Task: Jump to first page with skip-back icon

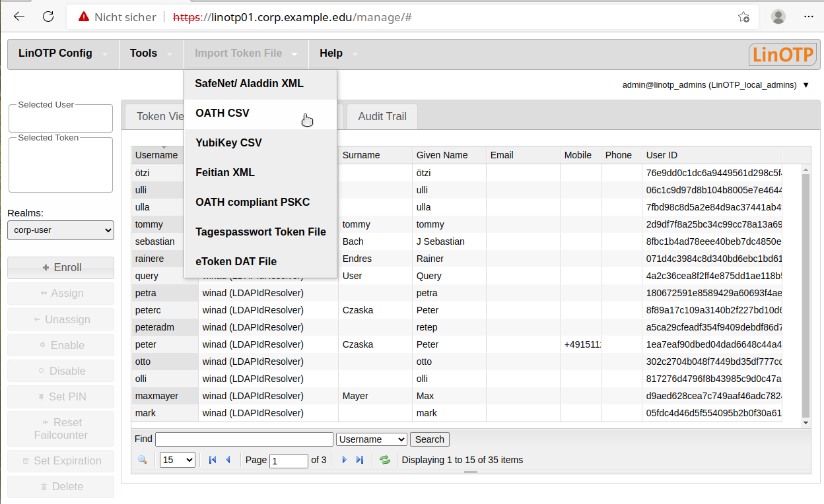Action: tap(212, 460)
